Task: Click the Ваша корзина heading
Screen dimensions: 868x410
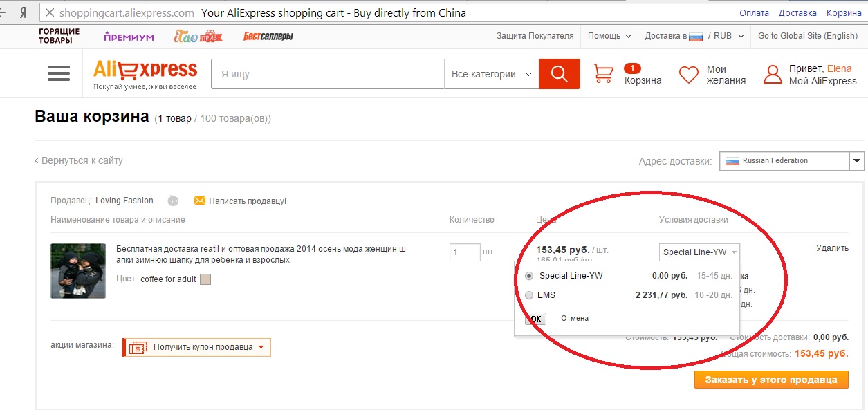Action: [x=92, y=116]
